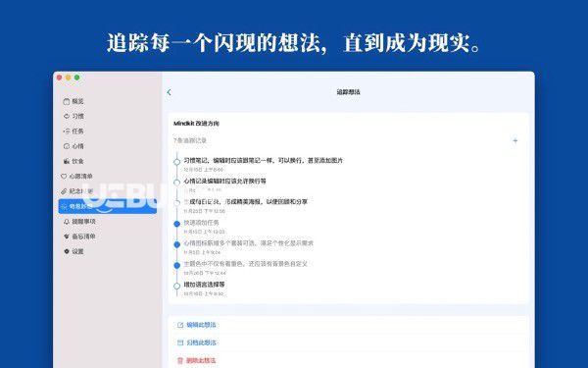Uncheck the filled circle for 主题色 record
The width and height of the screenshot is (588, 368).
tap(177, 265)
